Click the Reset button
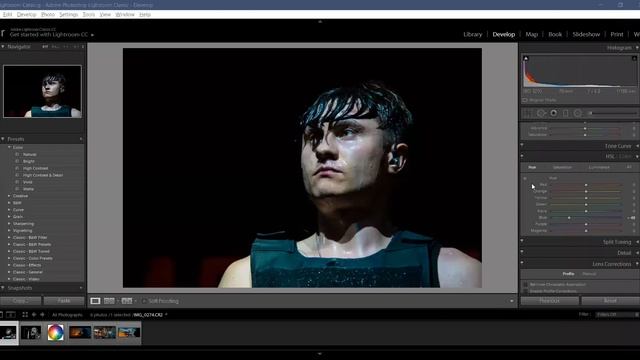 point(610,301)
